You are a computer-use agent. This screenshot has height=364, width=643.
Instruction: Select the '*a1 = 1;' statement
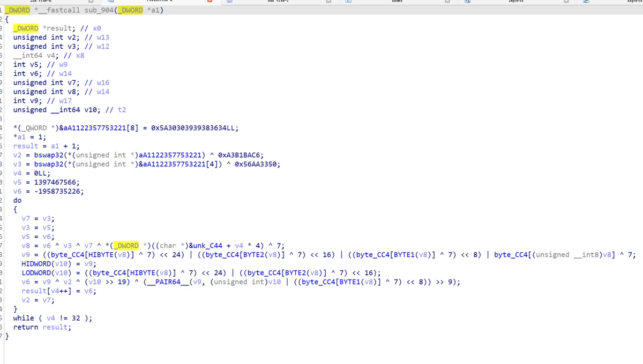pyautogui.click(x=30, y=137)
